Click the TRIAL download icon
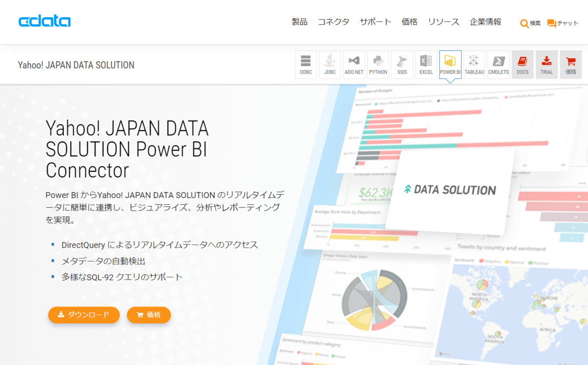The image size is (588, 365). [546, 65]
